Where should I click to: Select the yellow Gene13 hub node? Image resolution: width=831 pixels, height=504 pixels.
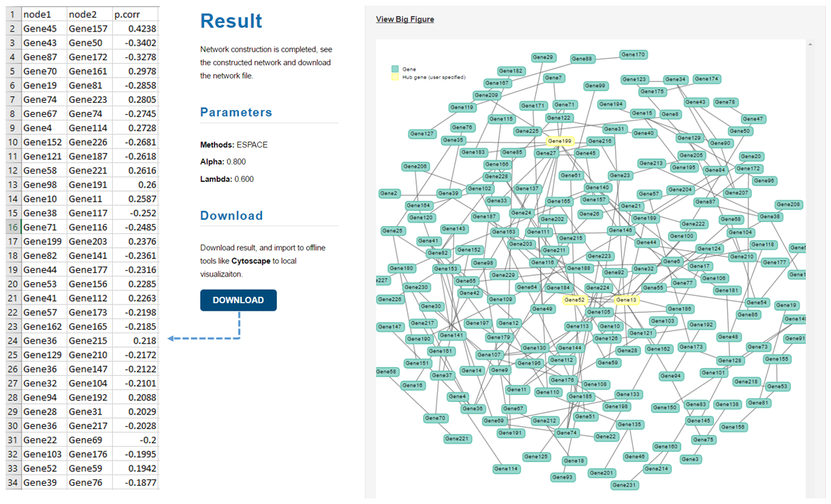(x=626, y=300)
